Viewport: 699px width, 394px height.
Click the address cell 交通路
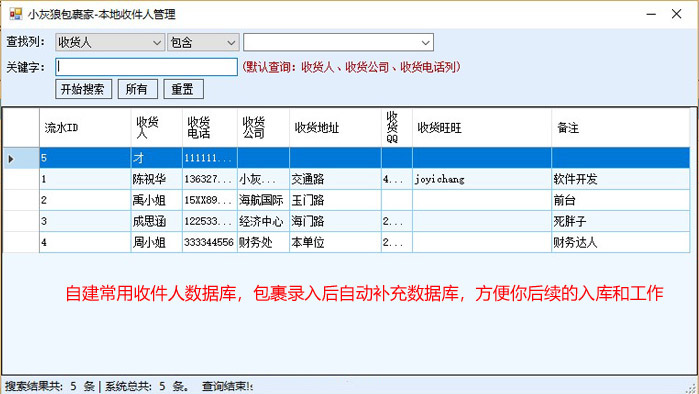coord(335,179)
